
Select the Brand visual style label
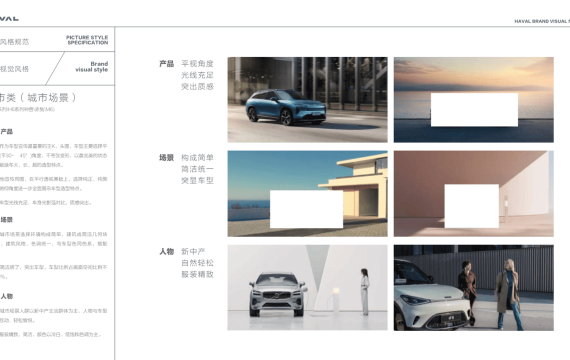tap(92, 67)
